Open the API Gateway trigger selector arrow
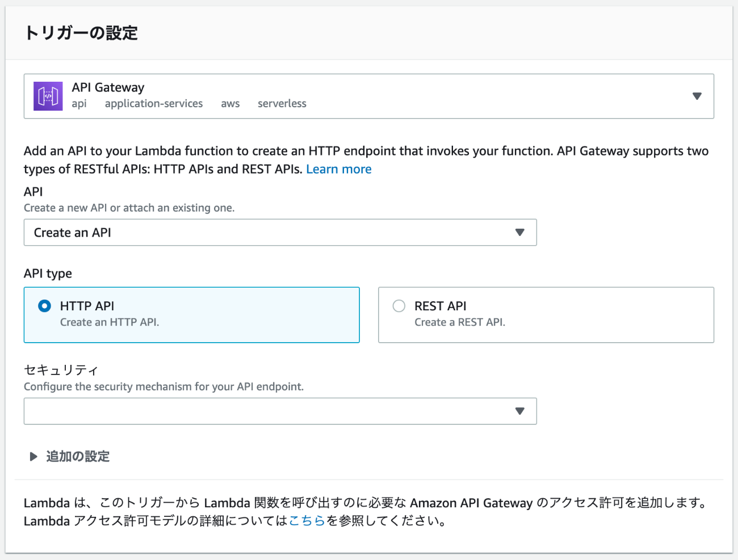 point(697,96)
